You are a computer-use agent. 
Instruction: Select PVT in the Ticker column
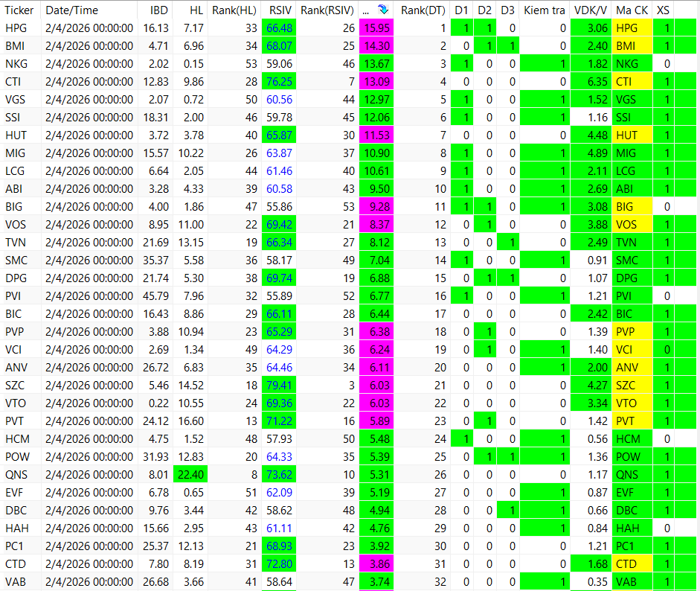[15, 421]
